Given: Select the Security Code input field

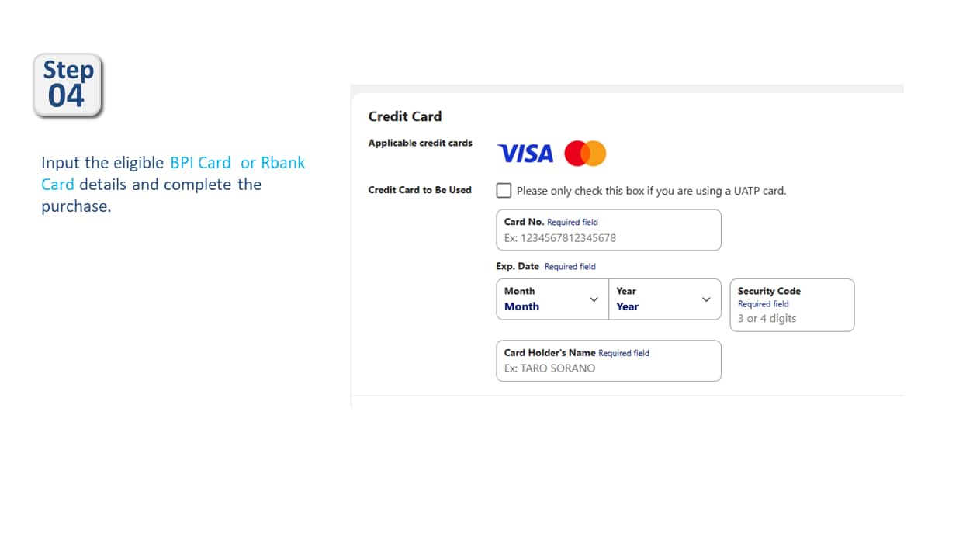Looking at the screenshot, I should point(791,305).
